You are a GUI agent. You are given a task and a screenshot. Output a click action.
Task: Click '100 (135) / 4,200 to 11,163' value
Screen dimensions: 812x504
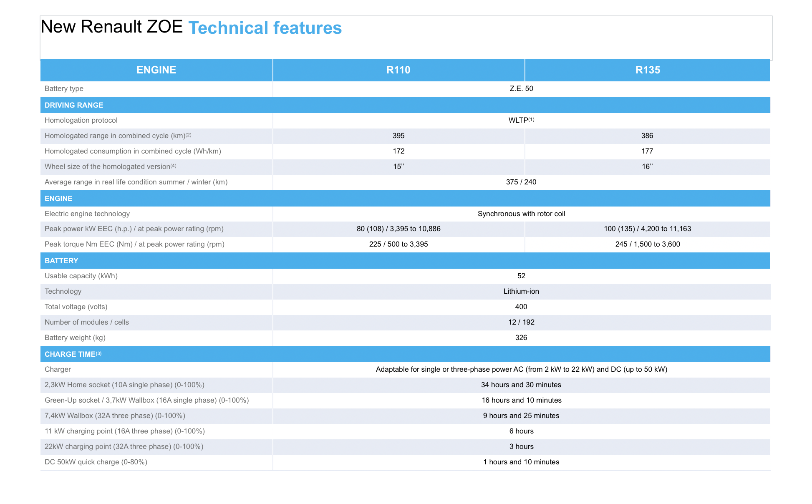tap(648, 229)
